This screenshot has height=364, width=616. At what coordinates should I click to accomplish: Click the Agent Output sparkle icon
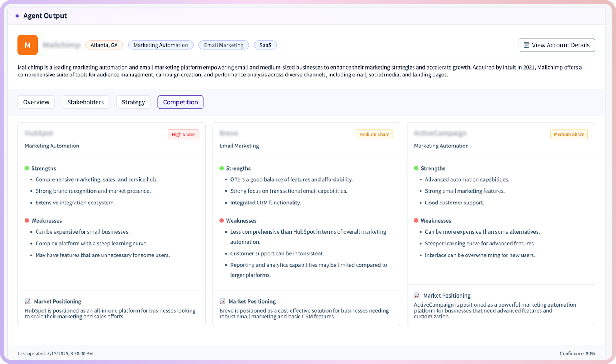coord(17,16)
